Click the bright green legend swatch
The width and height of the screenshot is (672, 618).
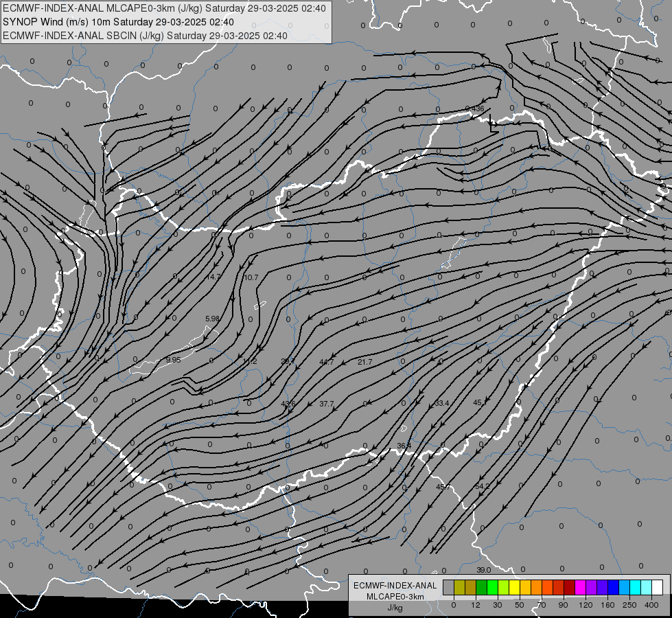tap(492, 587)
